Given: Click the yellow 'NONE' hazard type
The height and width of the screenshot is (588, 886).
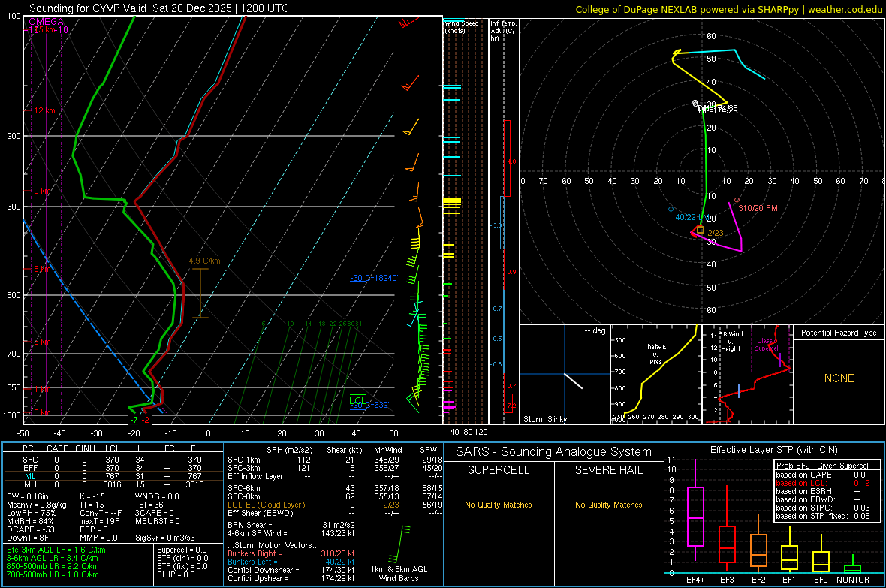Looking at the screenshot, I should pos(839,378).
